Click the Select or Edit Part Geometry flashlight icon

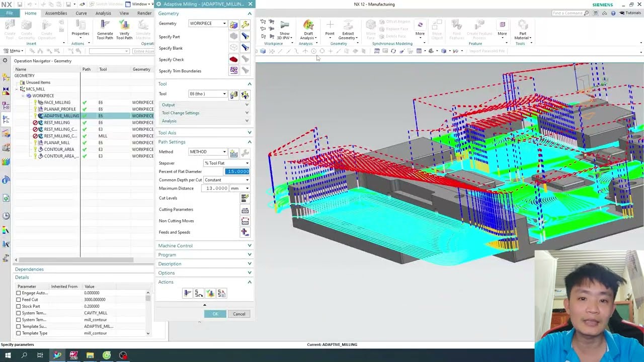(245, 37)
